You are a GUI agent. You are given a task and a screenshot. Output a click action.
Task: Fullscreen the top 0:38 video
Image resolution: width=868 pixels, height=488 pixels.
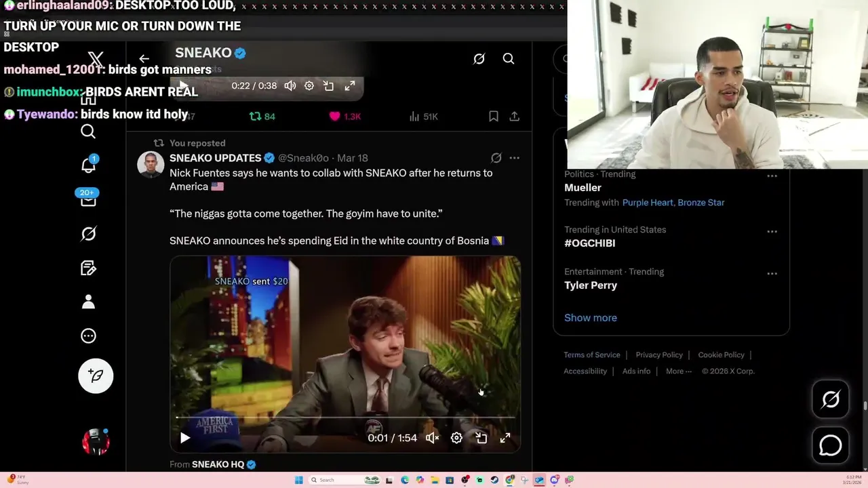pyautogui.click(x=349, y=86)
